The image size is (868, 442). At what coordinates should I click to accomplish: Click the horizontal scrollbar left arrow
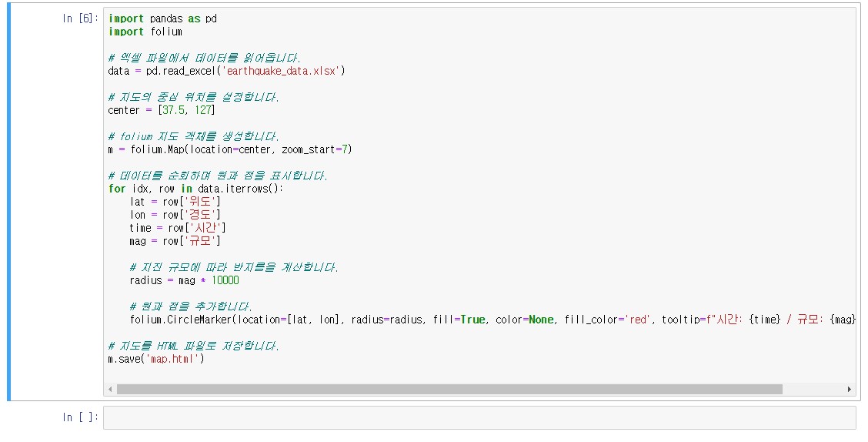tap(110, 390)
